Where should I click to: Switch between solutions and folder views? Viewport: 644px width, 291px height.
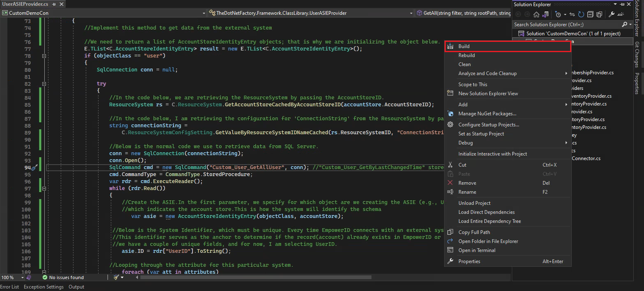point(545,14)
